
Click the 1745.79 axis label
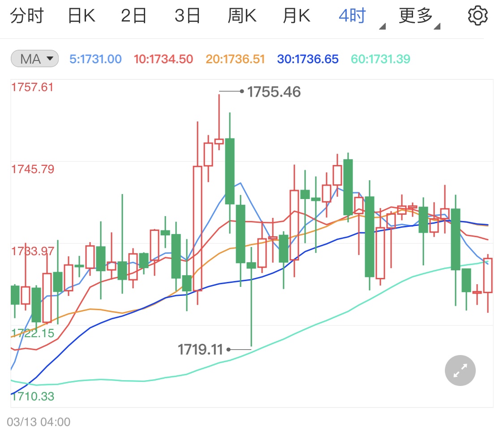tap(32, 169)
